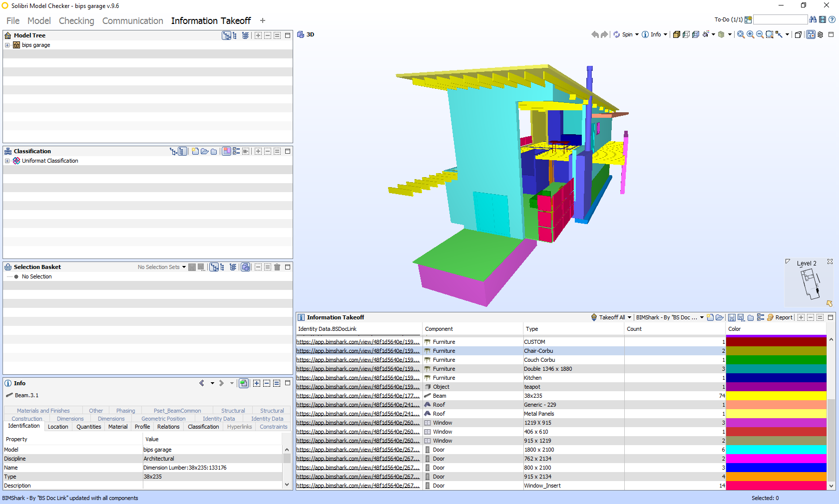Empty the Selection Basket trash icon

coord(277,267)
